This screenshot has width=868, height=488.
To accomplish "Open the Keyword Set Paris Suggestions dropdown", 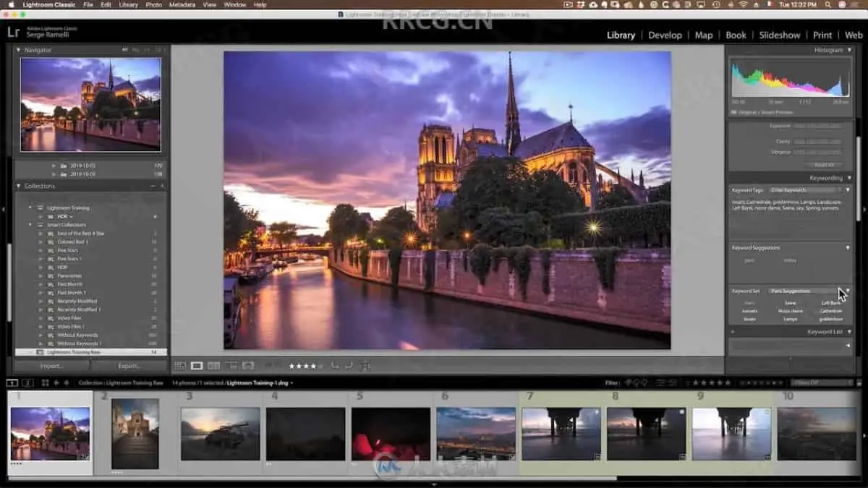I will click(803, 291).
